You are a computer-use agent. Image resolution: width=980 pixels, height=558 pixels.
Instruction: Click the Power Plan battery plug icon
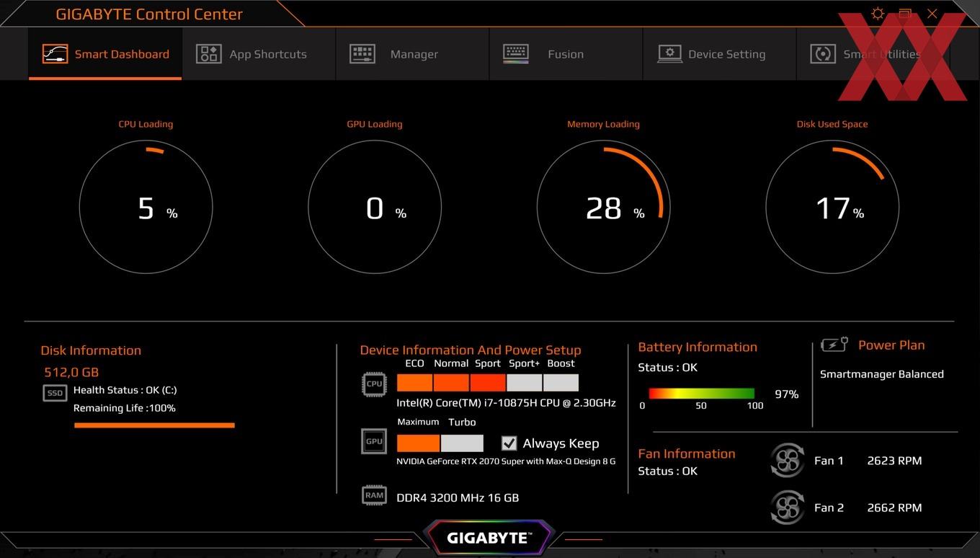[835, 345]
